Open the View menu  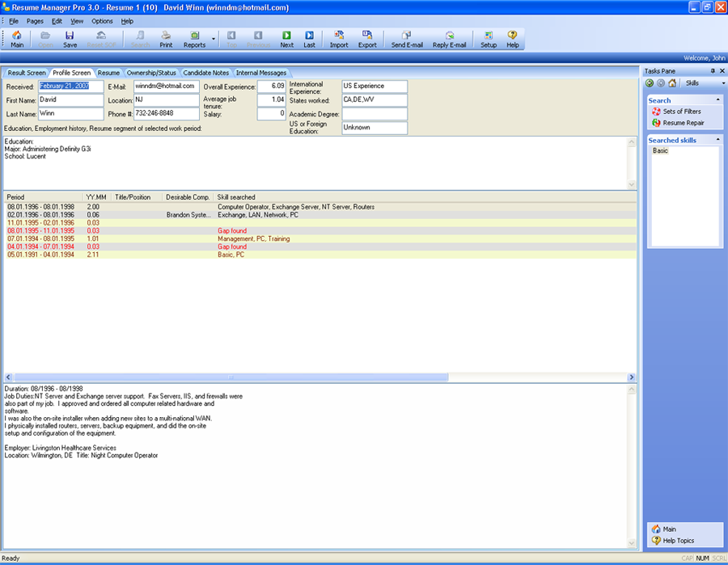tap(77, 21)
